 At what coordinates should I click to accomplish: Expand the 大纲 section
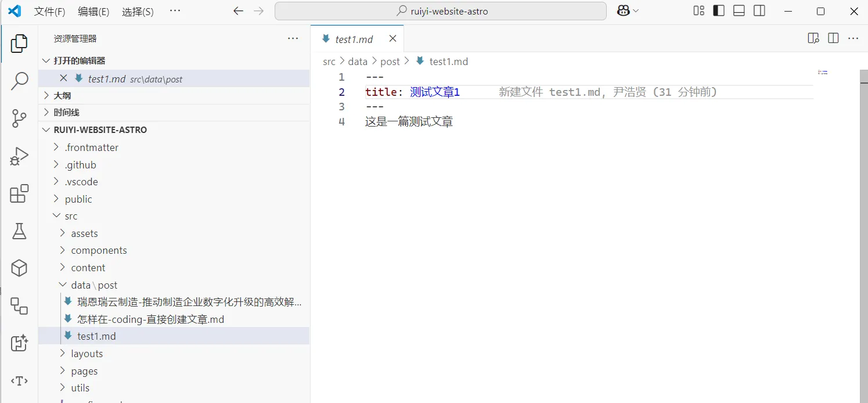pyautogui.click(x=174, y=95)
